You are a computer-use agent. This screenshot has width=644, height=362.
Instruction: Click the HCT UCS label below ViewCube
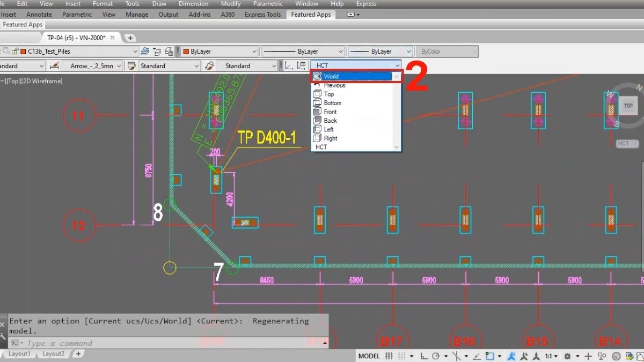[627, 144]
